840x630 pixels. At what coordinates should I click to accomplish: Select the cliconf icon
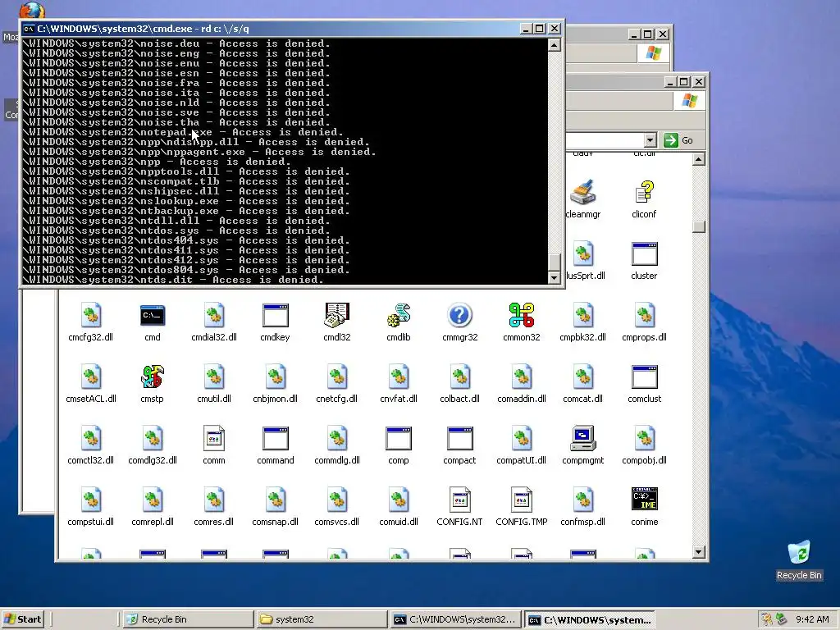[x=645, y=192]
